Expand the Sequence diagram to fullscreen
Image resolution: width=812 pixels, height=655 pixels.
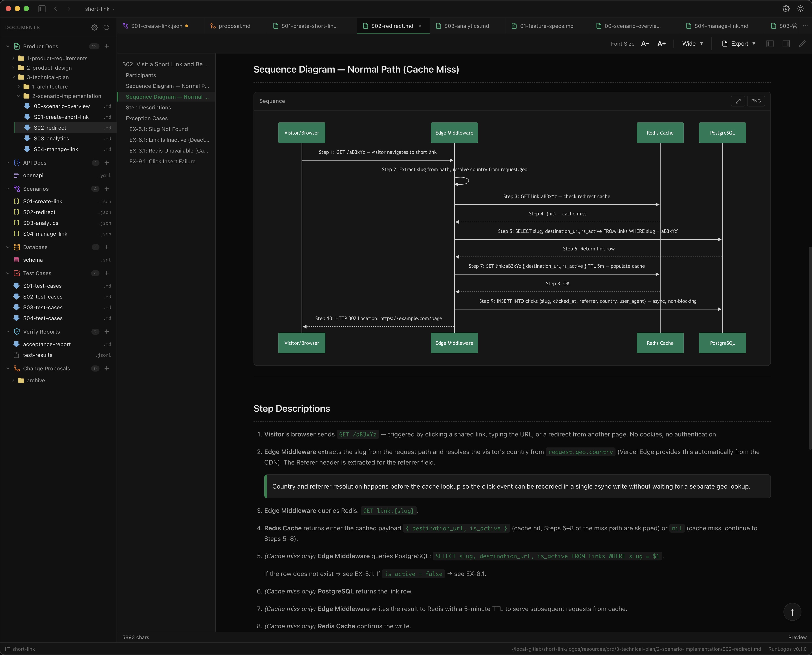coord(738,101)
